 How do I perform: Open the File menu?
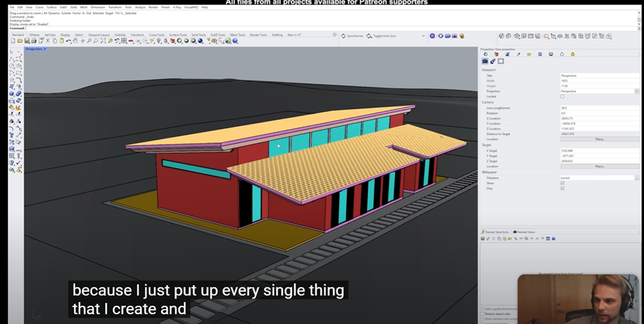coord(12,7)
